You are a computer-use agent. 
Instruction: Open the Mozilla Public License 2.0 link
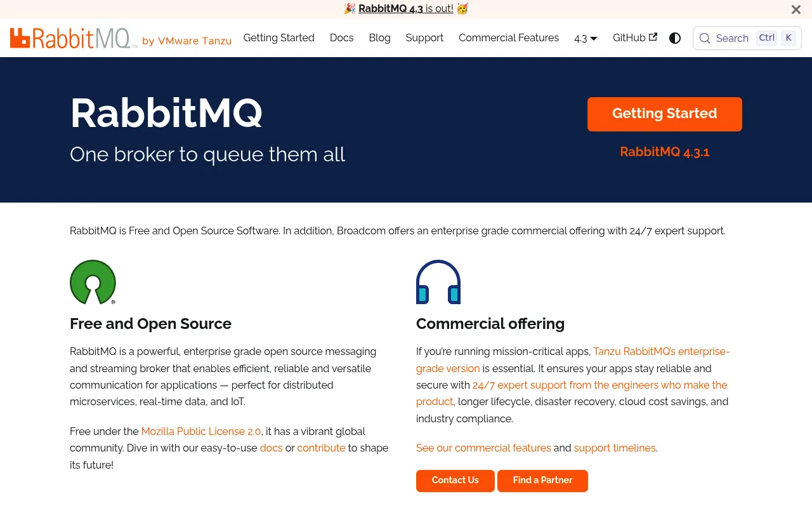click(201, 431)
